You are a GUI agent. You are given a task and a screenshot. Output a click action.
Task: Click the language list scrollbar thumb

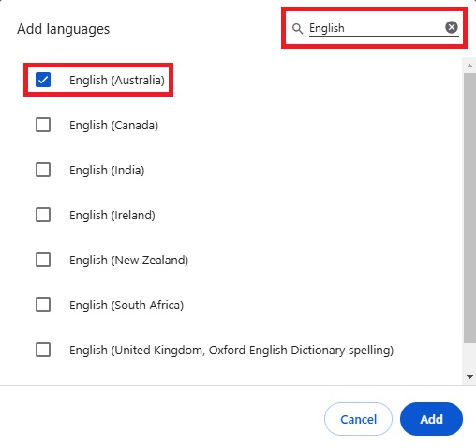click(469, 208)
